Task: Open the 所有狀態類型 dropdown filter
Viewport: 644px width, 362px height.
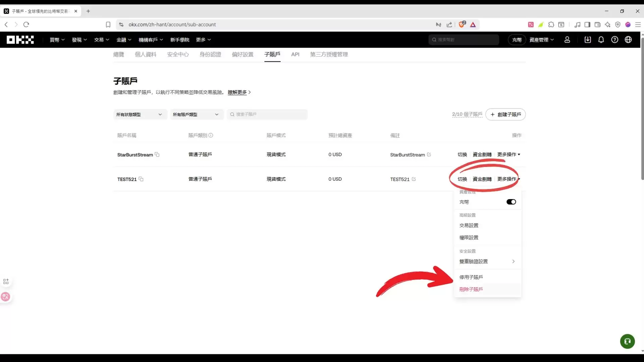Action: 140,114
